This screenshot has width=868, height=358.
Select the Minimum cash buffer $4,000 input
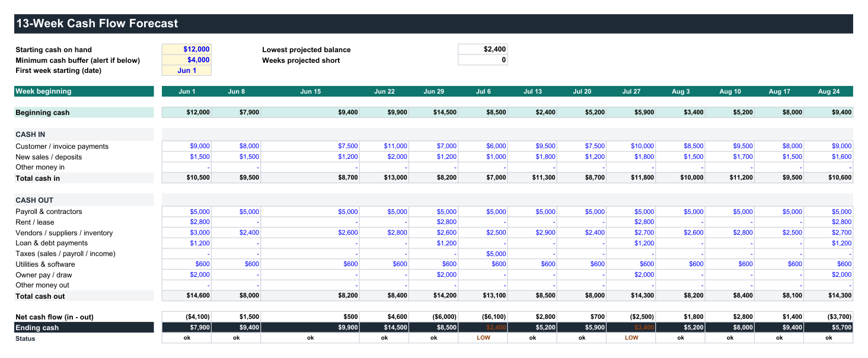pyautogui.click(x=186, y=60)
